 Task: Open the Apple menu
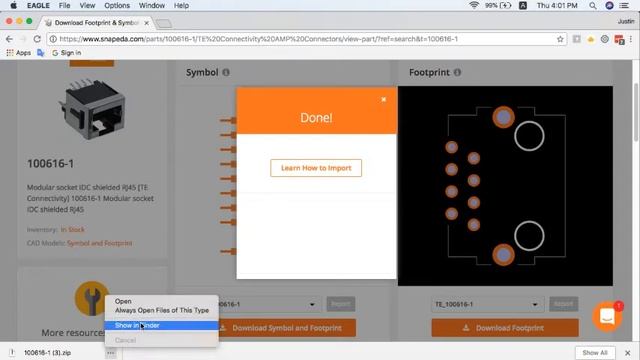pyautogui.click(x=13, y=6)
